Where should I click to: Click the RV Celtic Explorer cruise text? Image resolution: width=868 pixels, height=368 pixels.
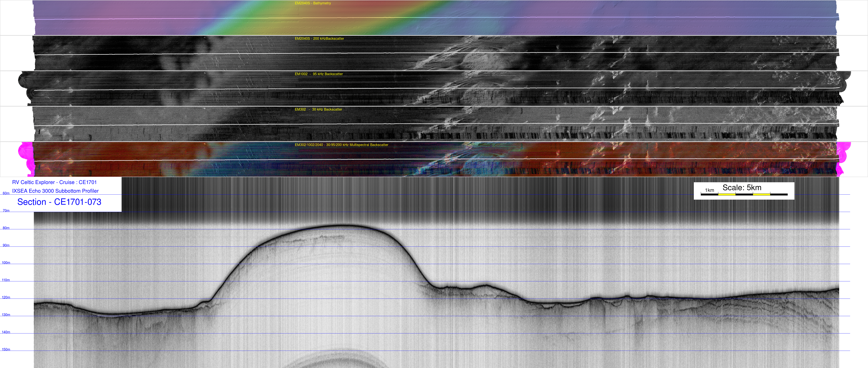tap(54, 182)
